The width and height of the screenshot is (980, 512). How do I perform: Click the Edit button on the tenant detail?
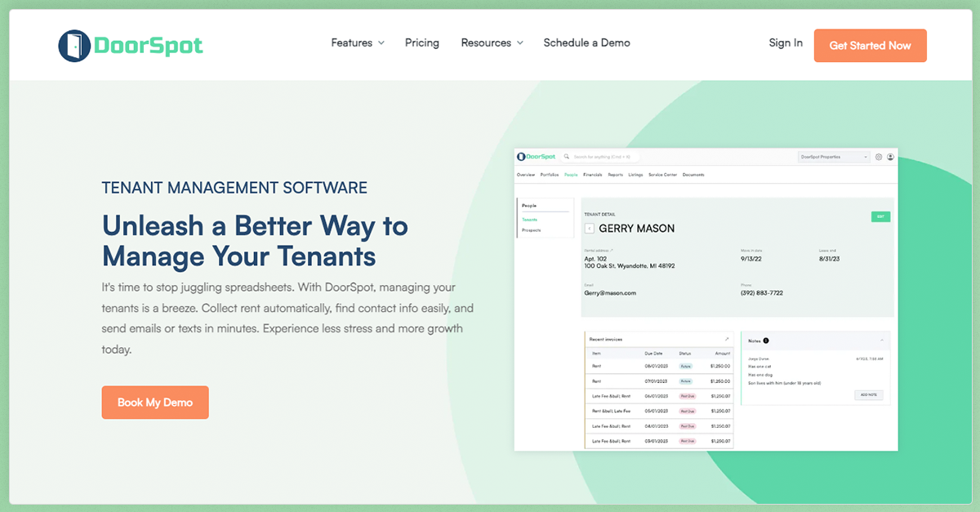(x=880, y=216)
